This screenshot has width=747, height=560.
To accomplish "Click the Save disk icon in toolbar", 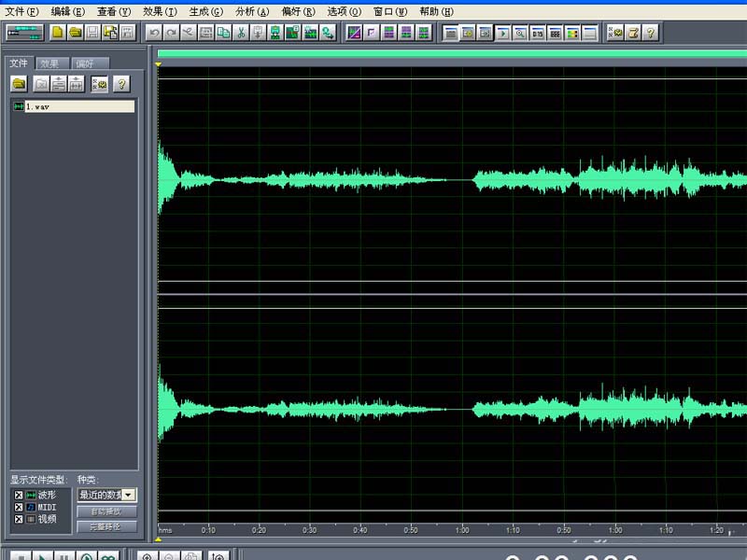I will pyautogui.click(x=92, y=32).
